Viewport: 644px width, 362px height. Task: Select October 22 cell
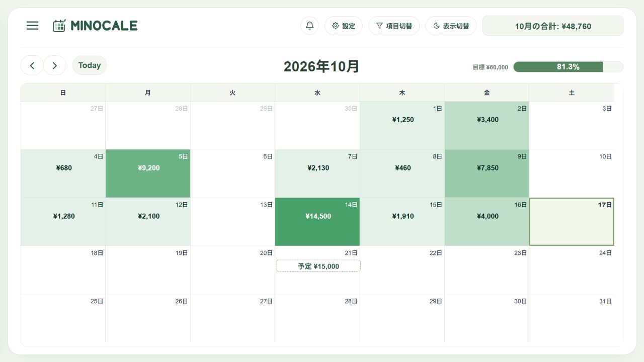[x=402, y=270]
